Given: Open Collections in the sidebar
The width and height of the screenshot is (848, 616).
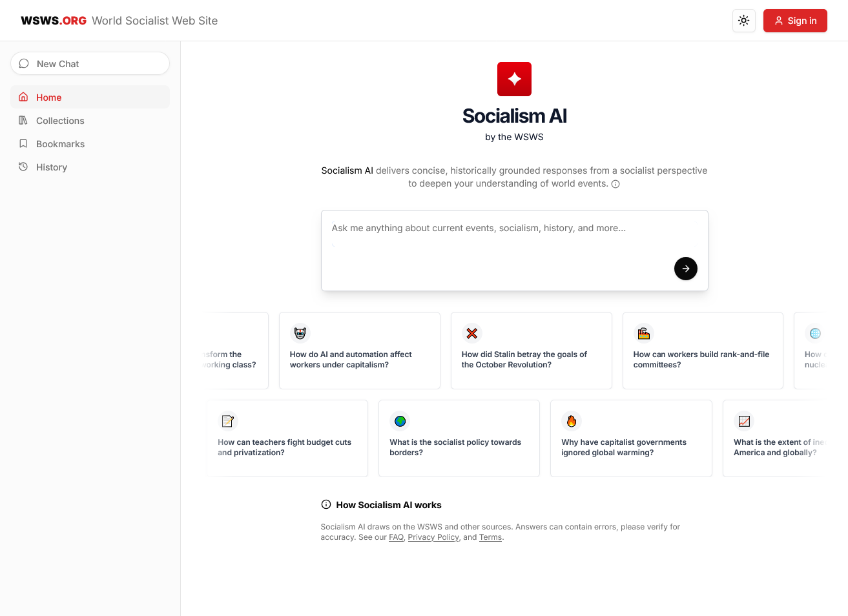Looking at the screenshot, I should coord(90,120).
